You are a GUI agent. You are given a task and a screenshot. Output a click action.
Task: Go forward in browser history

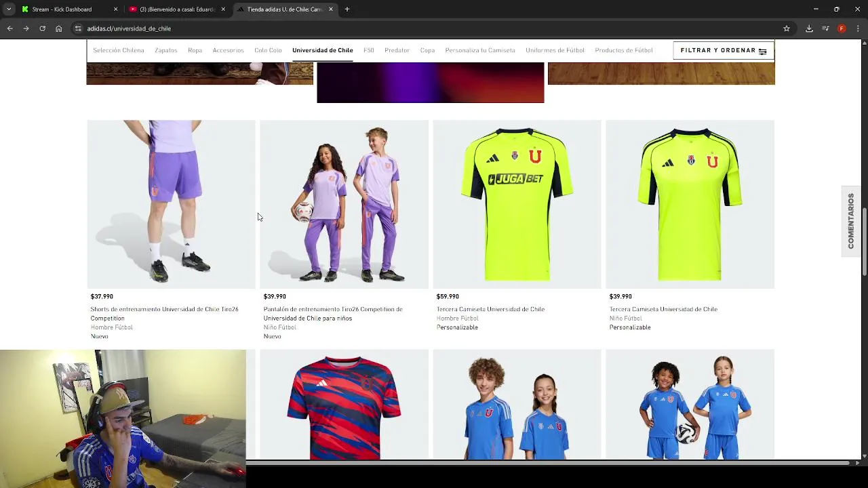pyautogui.click(x=26, y=28)
